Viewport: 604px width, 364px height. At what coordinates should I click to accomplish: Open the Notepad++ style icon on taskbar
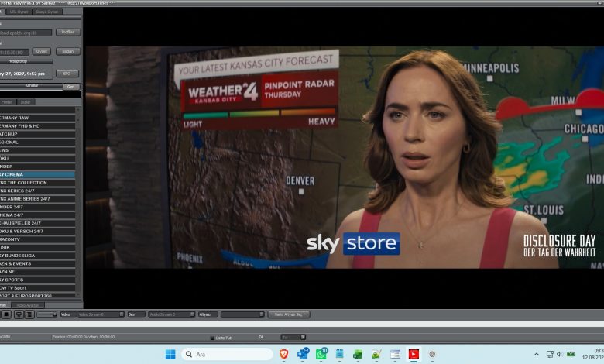pos(376,354)
